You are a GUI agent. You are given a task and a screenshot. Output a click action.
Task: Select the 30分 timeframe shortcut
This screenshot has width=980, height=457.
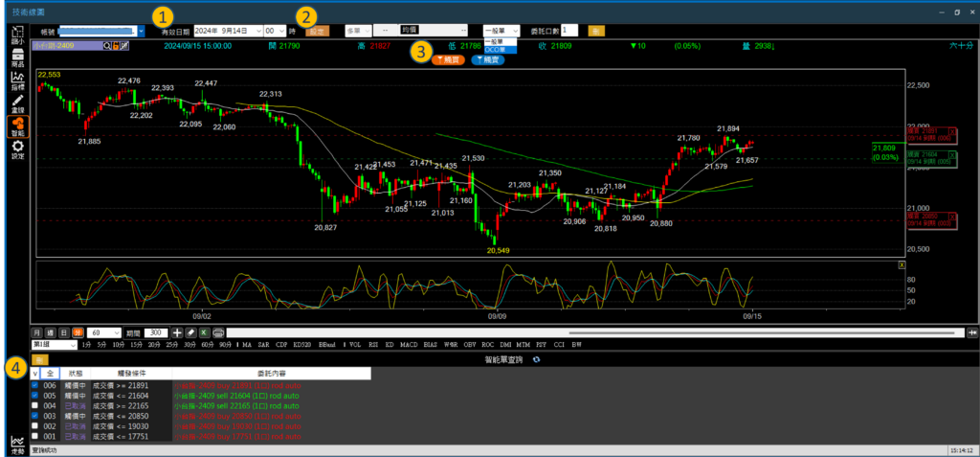point(190,346)
